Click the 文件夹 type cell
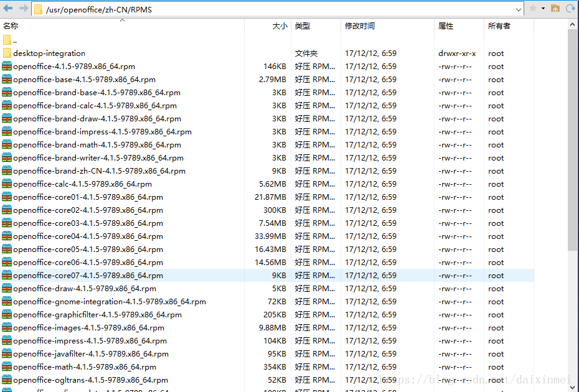This screenshot has width=579, height=392. [x=306, y=54]
